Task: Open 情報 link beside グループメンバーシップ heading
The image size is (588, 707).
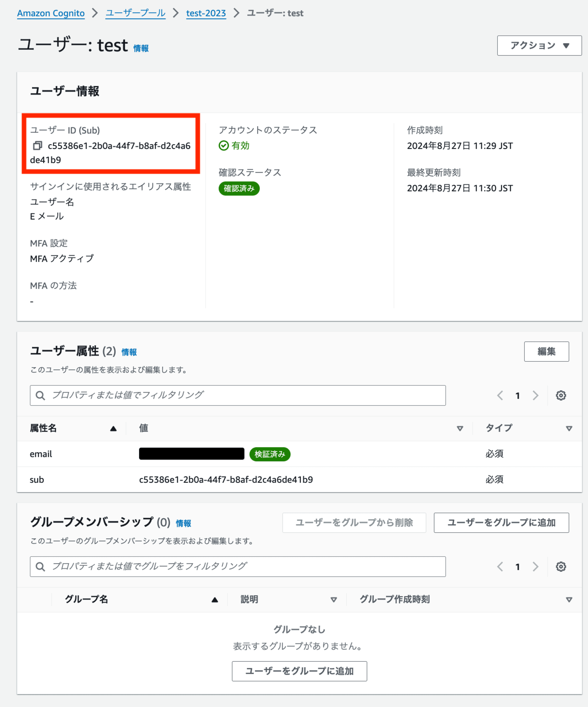Action: pos(184,523)
